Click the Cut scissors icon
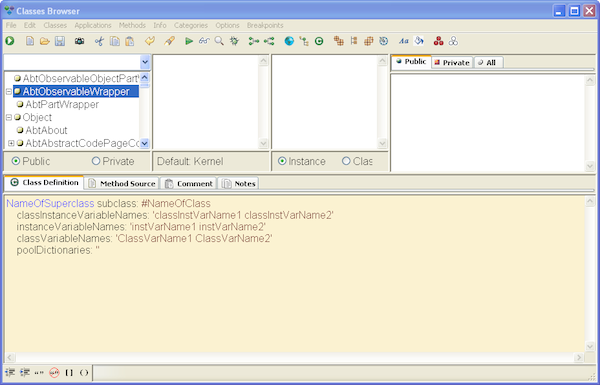Image resolution: width=600 pixels, height=385 pixels. pyautogui.click(x=99, y=41)
